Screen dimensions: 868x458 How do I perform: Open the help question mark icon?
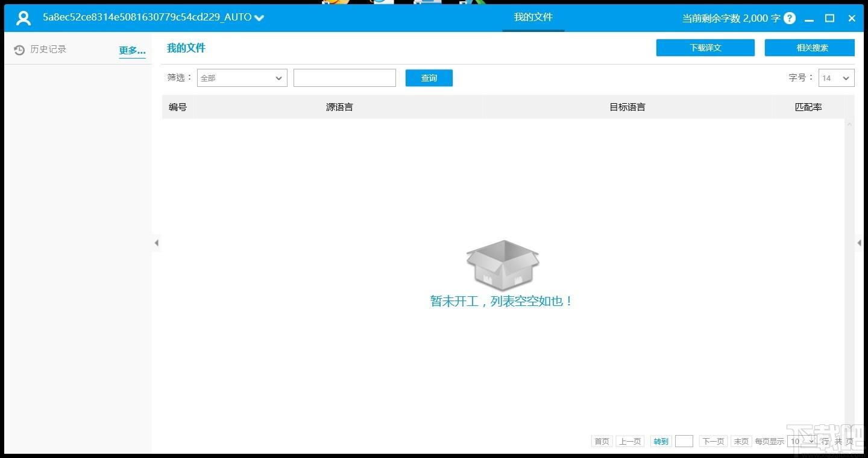point(790,18)
